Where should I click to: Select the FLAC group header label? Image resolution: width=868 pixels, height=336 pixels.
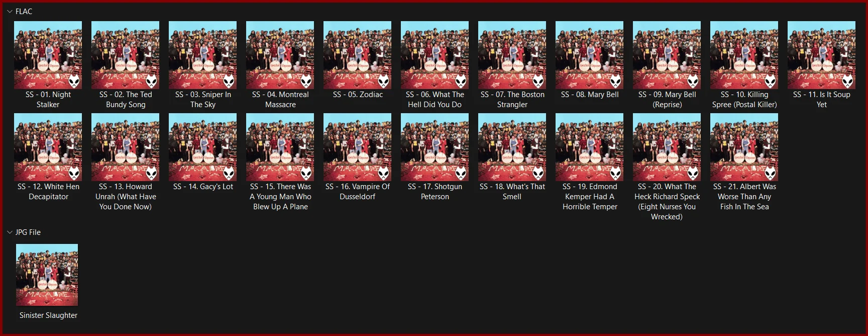tap(24, 12)
